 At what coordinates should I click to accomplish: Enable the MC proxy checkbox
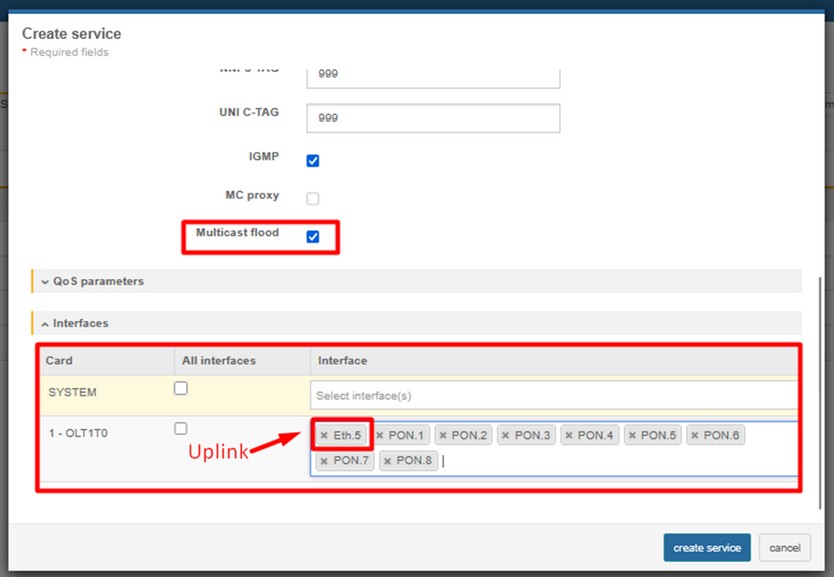(x=313, y=198)
